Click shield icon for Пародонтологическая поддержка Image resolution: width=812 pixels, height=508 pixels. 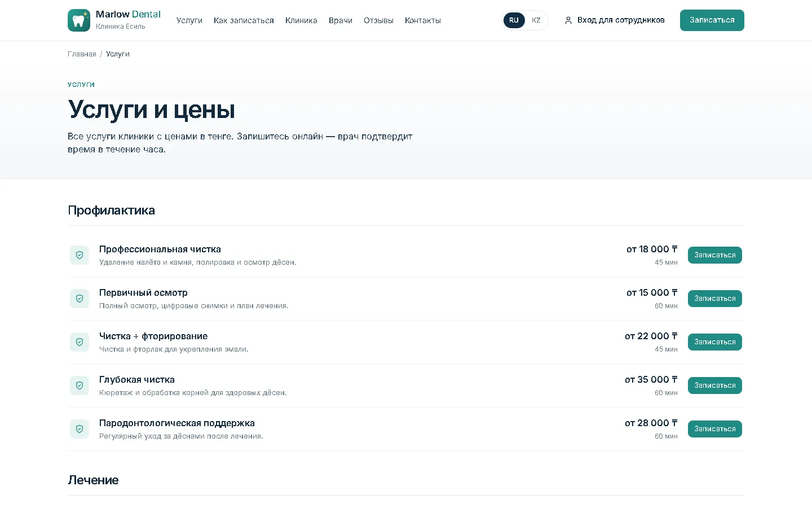(x=80, y=429)
